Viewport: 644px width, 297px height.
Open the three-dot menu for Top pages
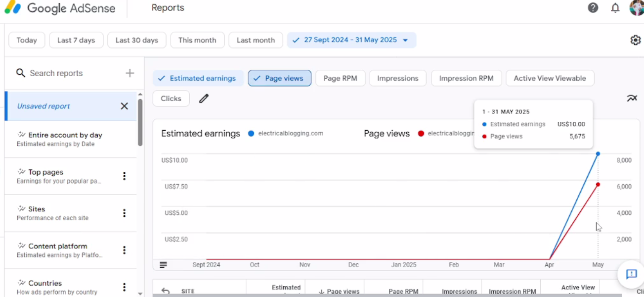coord(125,176)
